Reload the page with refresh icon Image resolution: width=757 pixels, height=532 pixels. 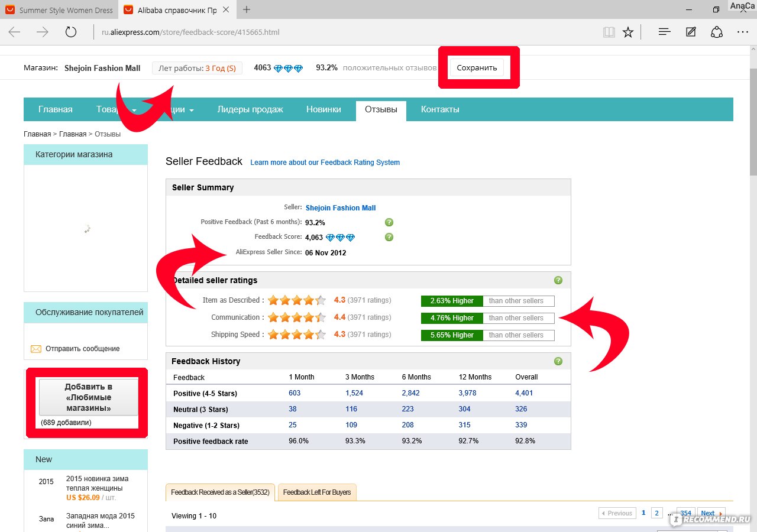(71, 32)
